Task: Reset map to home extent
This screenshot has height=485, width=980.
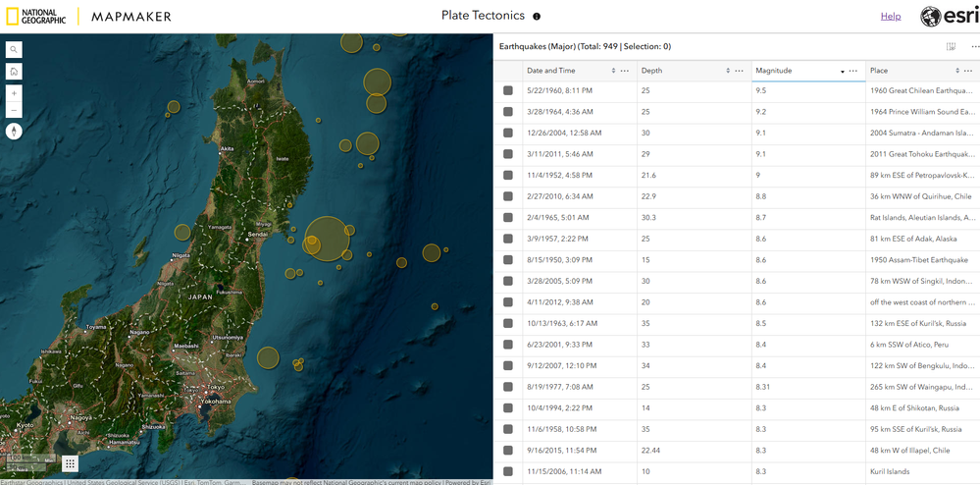Action: coord(15,72)
